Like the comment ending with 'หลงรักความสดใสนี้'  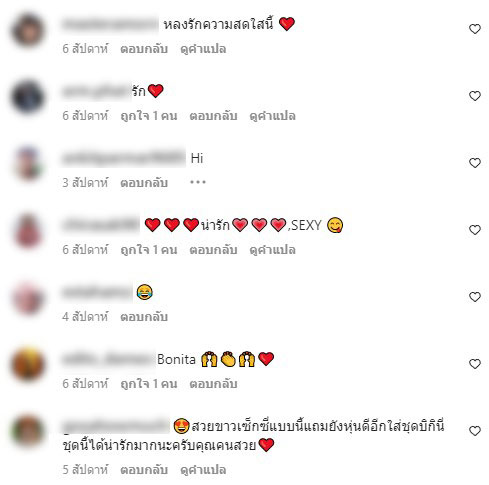pyautogui.click(x=475, y=29)
